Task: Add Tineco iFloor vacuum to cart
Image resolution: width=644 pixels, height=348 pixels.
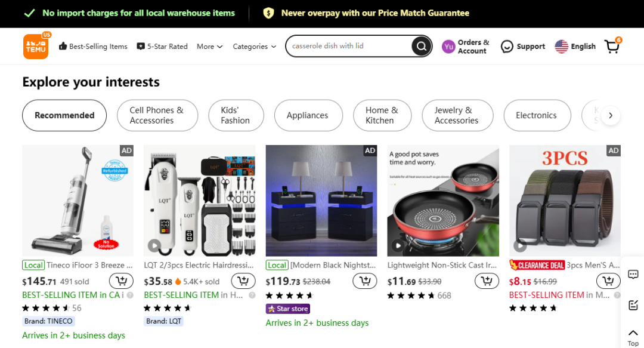Action: point(121,281)
